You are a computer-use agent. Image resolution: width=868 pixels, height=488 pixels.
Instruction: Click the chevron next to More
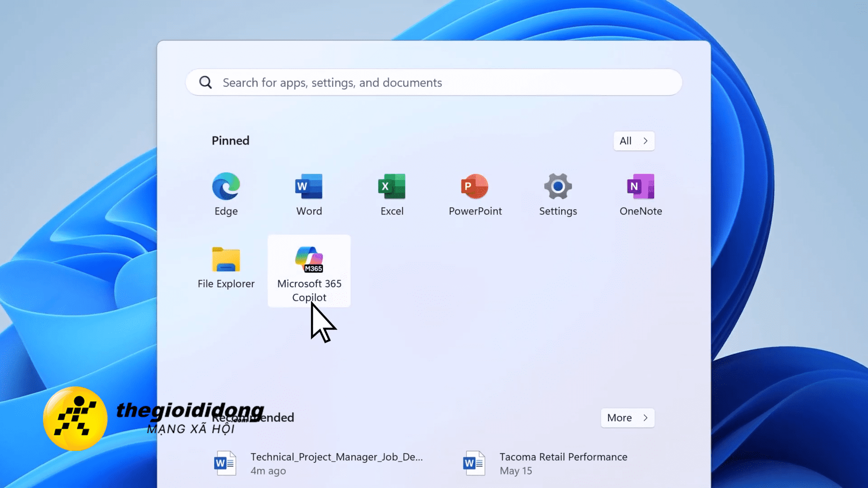646,418
